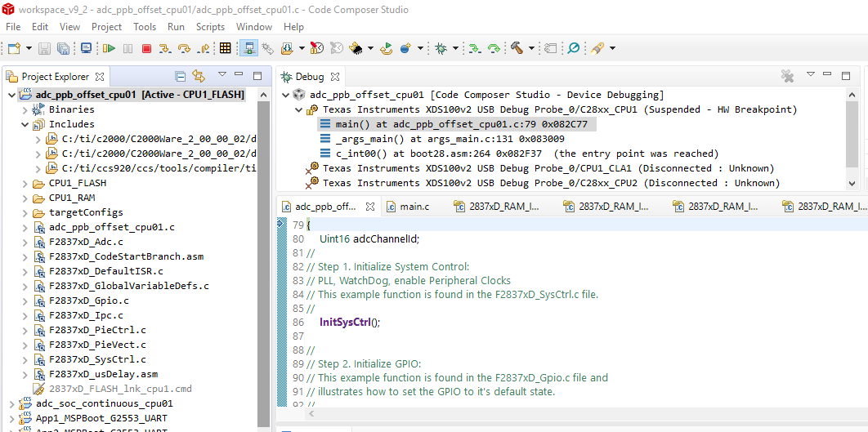Open Project Explorer view menu triangle

click(x=222, y=74)
